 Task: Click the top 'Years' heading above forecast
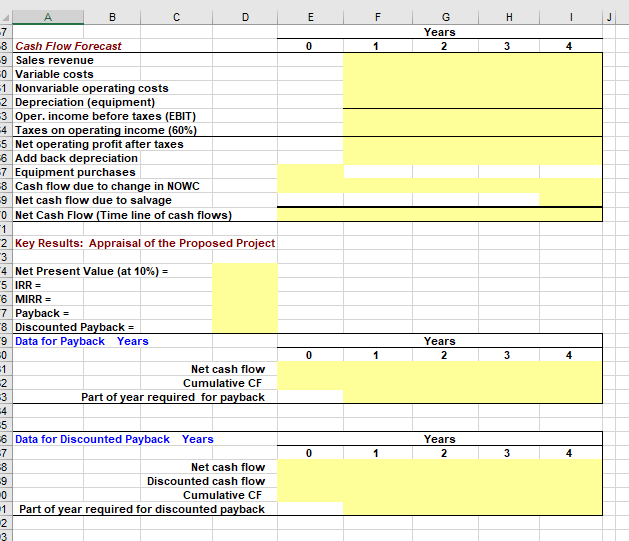[440, 32]
